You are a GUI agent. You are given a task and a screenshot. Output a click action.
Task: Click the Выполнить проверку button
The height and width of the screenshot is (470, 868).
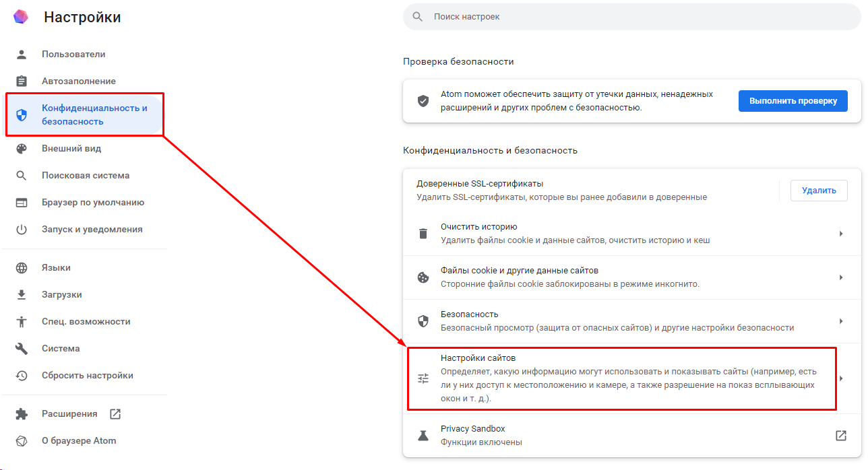[793, 101]
